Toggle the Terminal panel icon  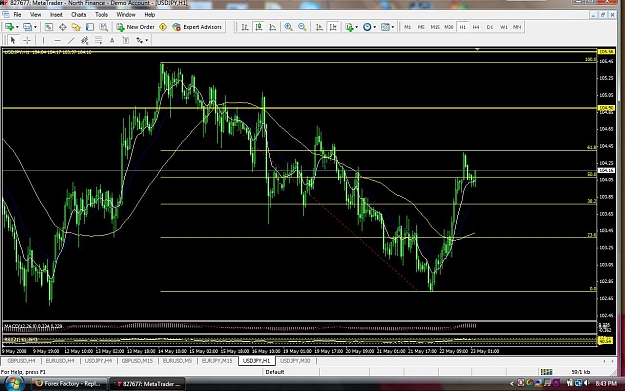(x=90, y=27)
